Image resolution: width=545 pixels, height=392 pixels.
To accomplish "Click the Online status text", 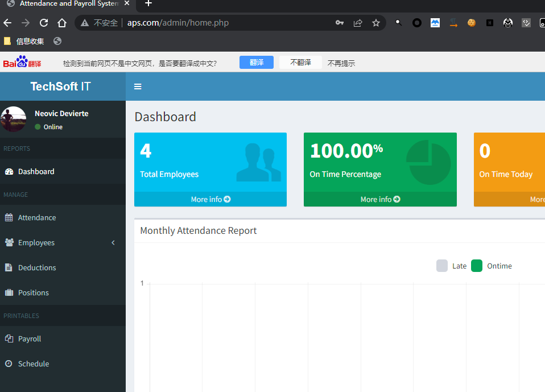I will tap(53, 127).
